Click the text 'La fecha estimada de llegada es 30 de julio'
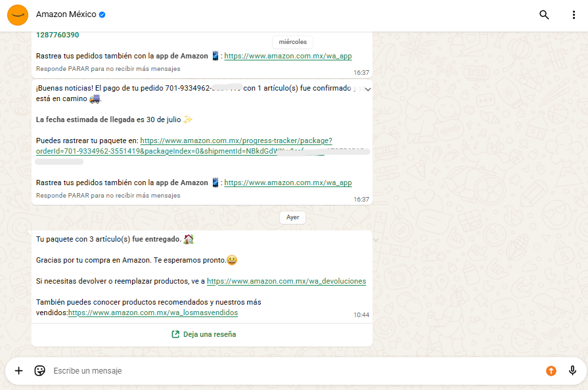 point(108,119)
